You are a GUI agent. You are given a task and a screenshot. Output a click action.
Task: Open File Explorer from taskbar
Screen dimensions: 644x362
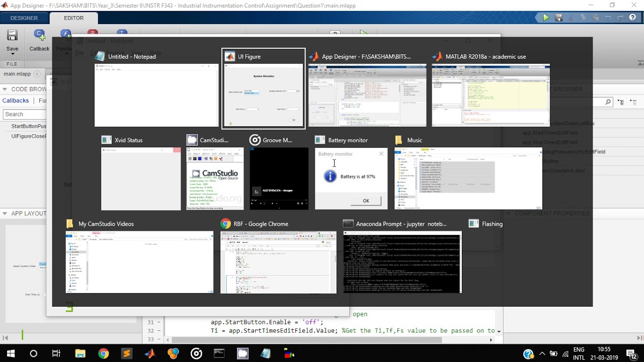(x=80, y=353)
